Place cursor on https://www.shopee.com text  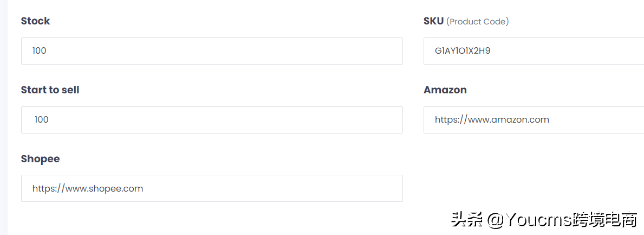point(88,188)
